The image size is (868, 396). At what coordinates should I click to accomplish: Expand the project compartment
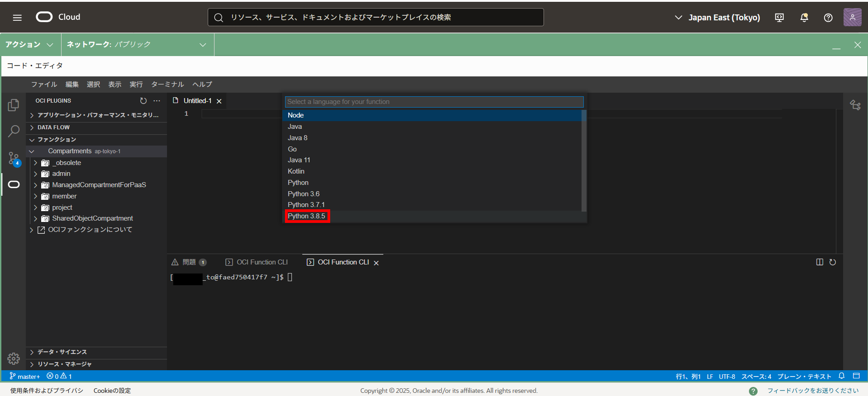pos(96,207)
